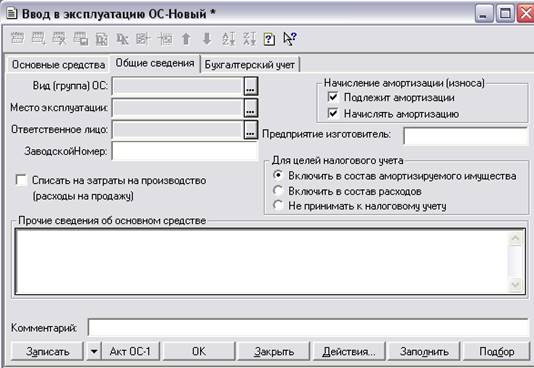Viewport: 534px width, 368px height.
Task: Click the Записать button
Action: point(47,351)
